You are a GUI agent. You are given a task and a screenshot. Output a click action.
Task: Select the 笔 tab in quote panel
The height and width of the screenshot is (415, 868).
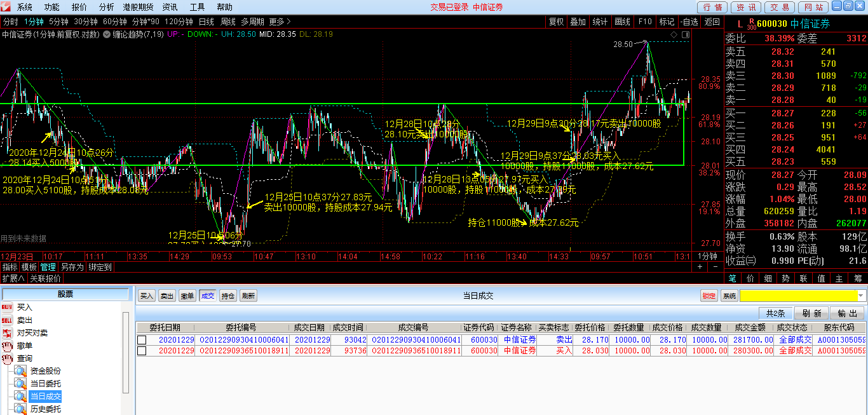[733, 278]
